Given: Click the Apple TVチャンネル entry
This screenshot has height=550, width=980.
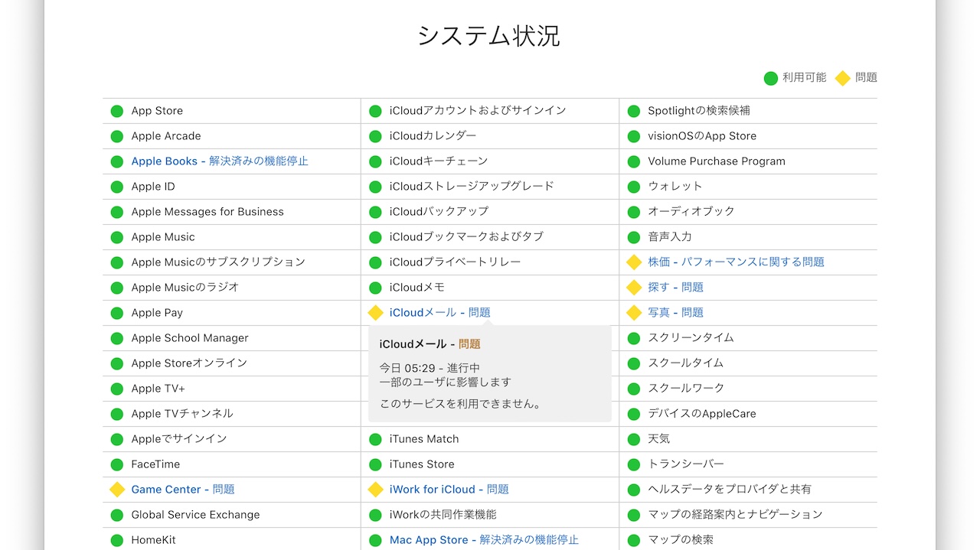Looking at the screenshot, I should (x=182, y=414).
